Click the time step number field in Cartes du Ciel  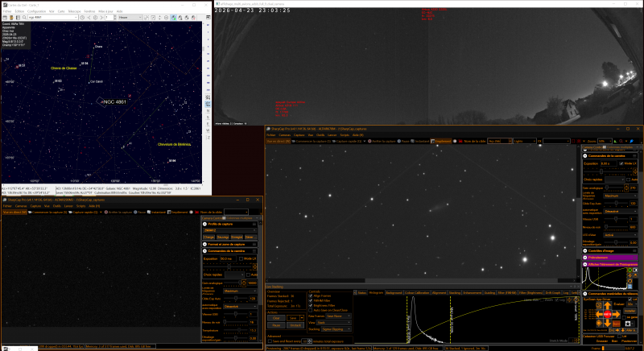tap(109, 17)
